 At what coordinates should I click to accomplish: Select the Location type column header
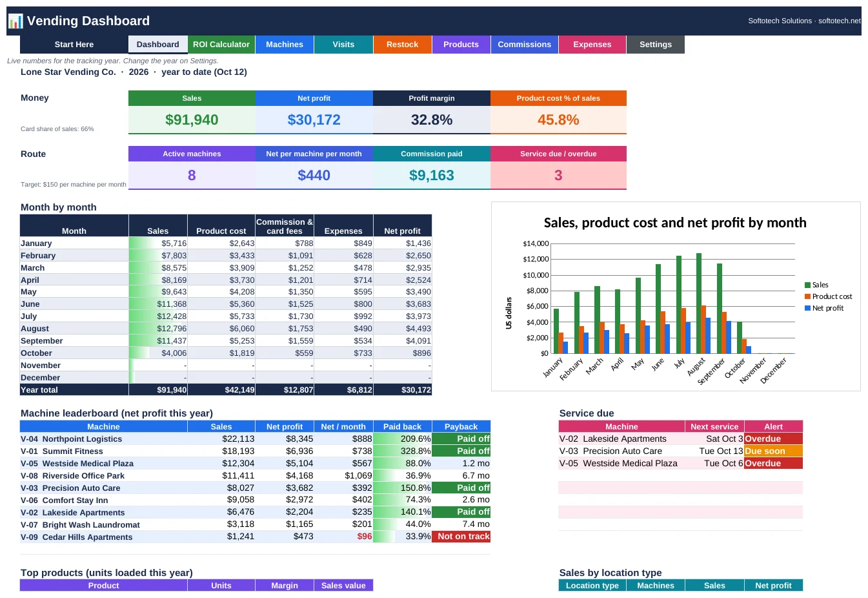(592, 586)
